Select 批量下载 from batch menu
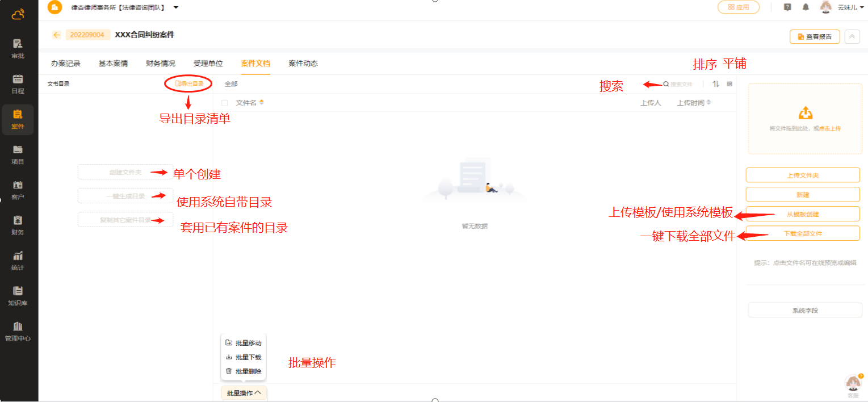Viewport: 868px width, 402px height. [244, 357]
